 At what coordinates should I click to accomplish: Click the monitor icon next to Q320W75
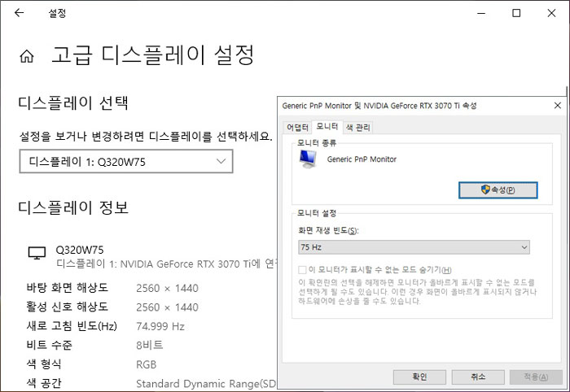coord(37,255)
